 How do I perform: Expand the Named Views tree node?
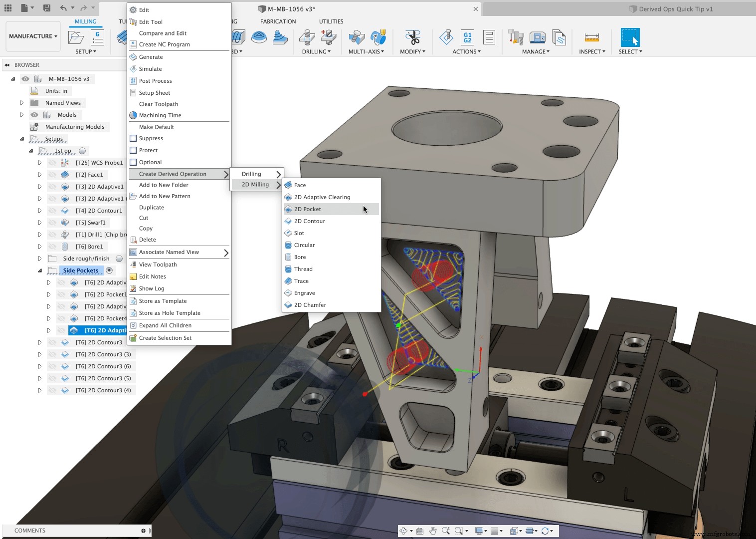22,102
